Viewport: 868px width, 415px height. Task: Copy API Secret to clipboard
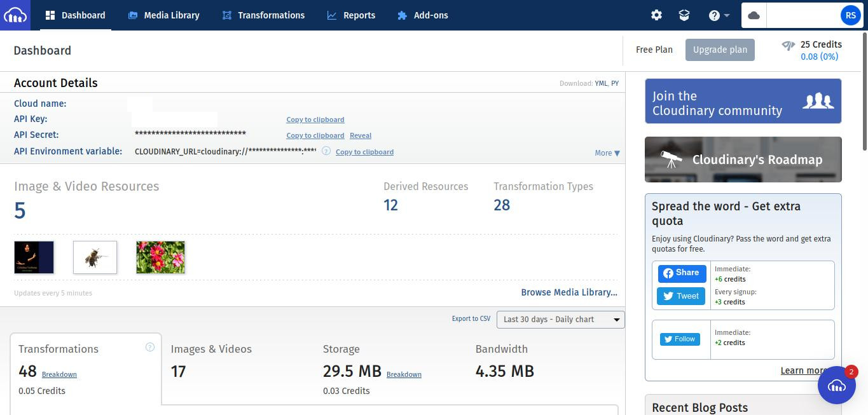315,135
